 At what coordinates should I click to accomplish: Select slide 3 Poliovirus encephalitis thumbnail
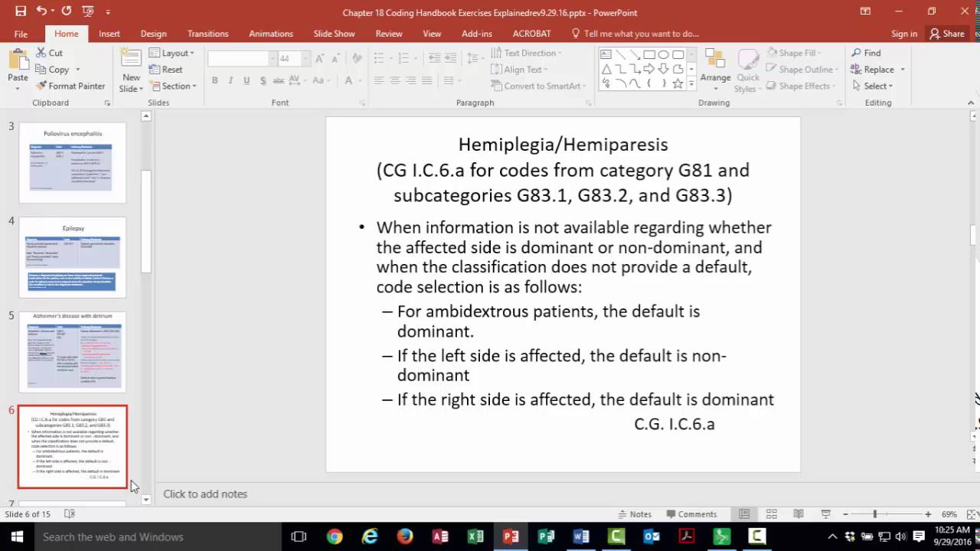72,162
